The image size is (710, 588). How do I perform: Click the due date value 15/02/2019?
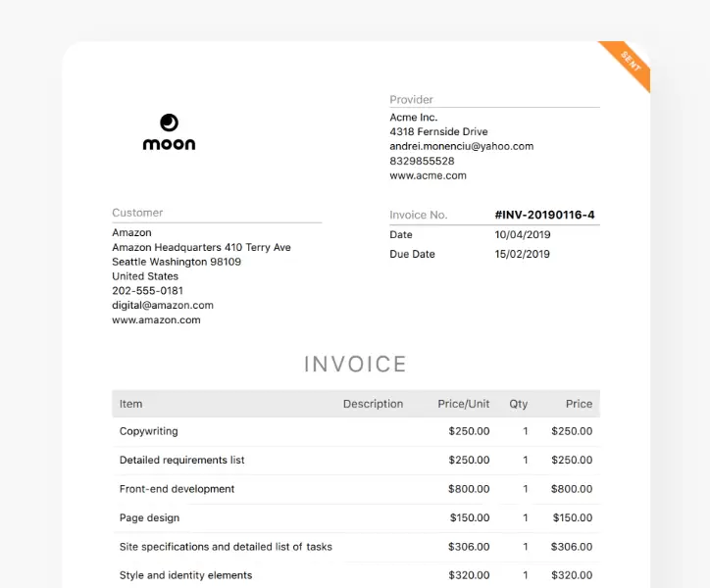click(522, 254)
